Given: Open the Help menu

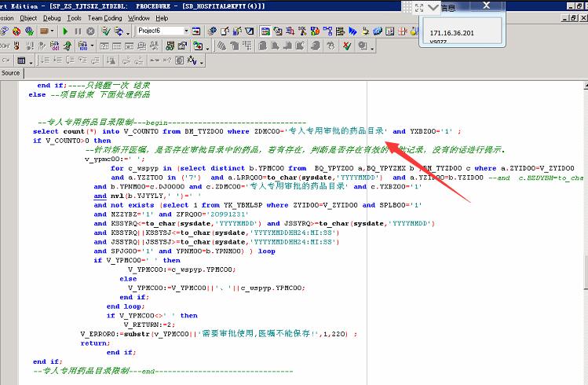Looking at the screenshot, I should 162,17.
